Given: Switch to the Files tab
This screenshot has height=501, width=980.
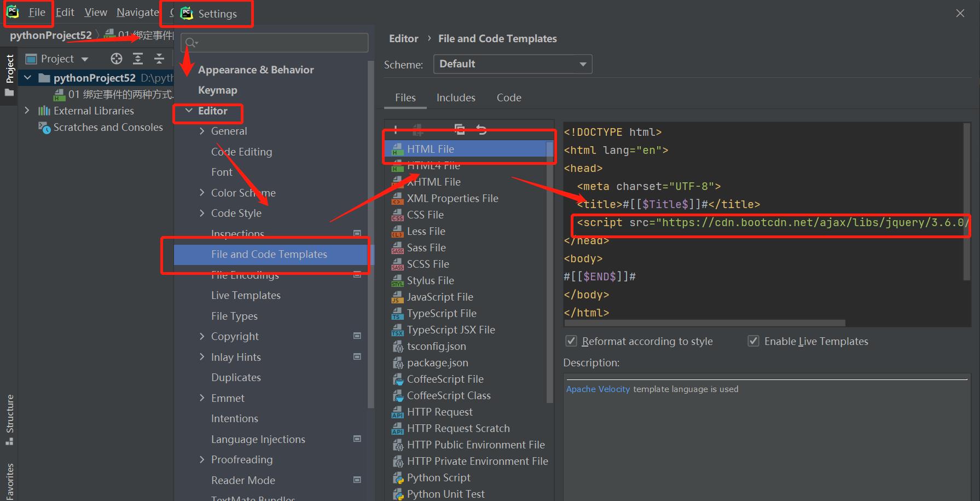Looking at the screenshot, I should pyautogui.click(x=405, y=97).
